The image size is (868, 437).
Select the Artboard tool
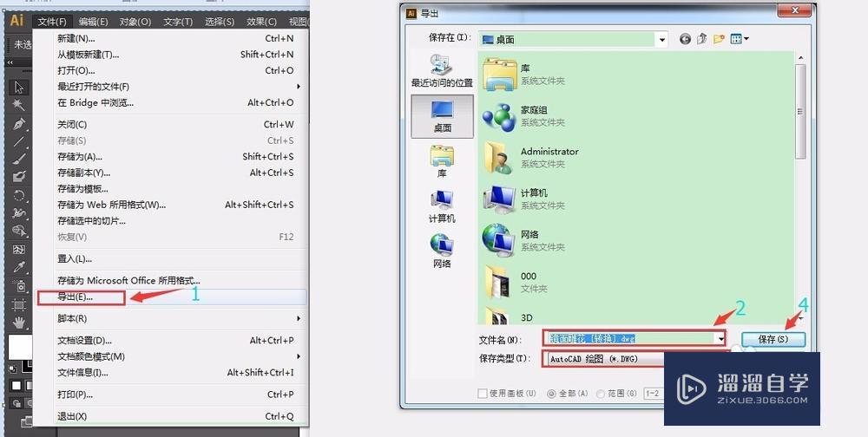tap(19, 304)
